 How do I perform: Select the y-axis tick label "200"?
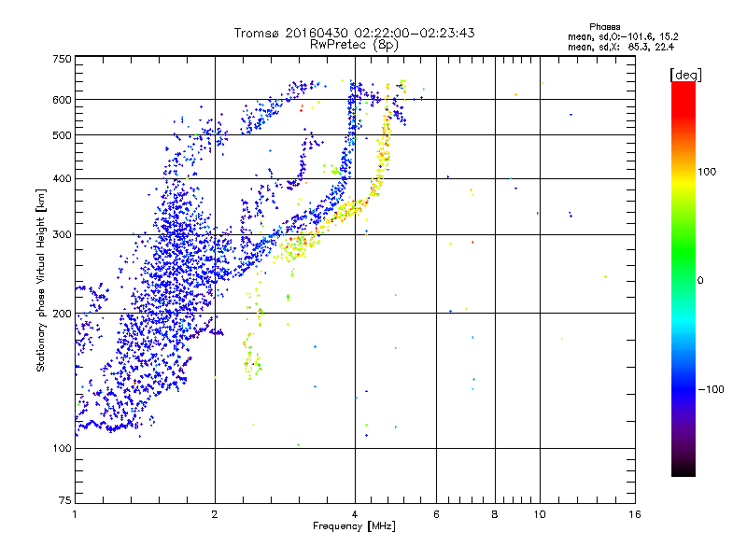62,314
